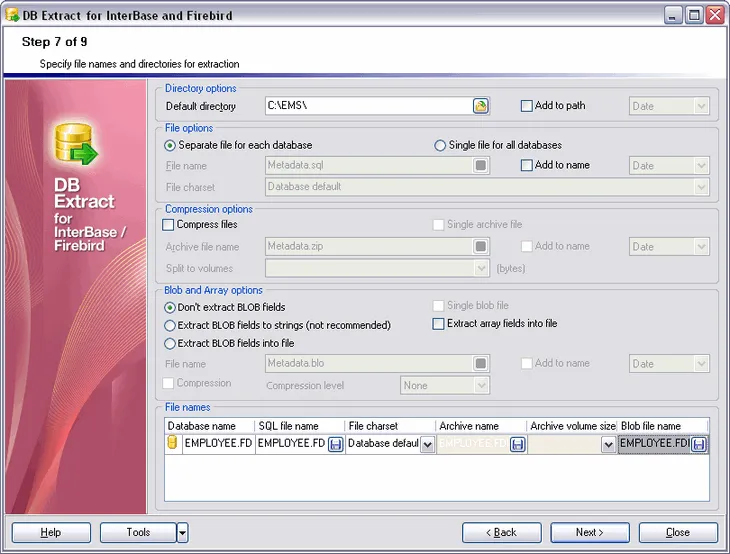The width and height of the screenshot is (730, 554).
Task: Click the Tools button
Action: pos(138,532)
